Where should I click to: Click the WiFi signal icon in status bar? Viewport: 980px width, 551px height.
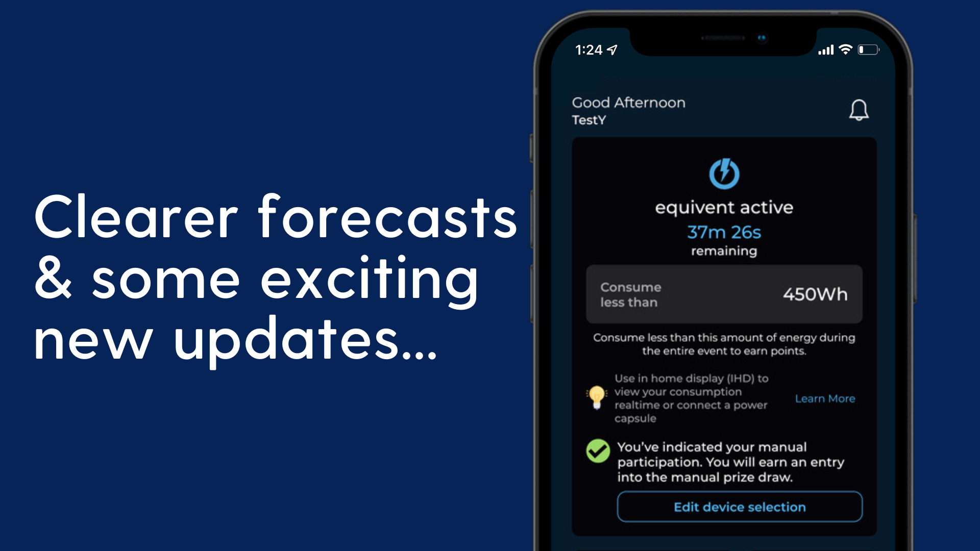point(845,51)
